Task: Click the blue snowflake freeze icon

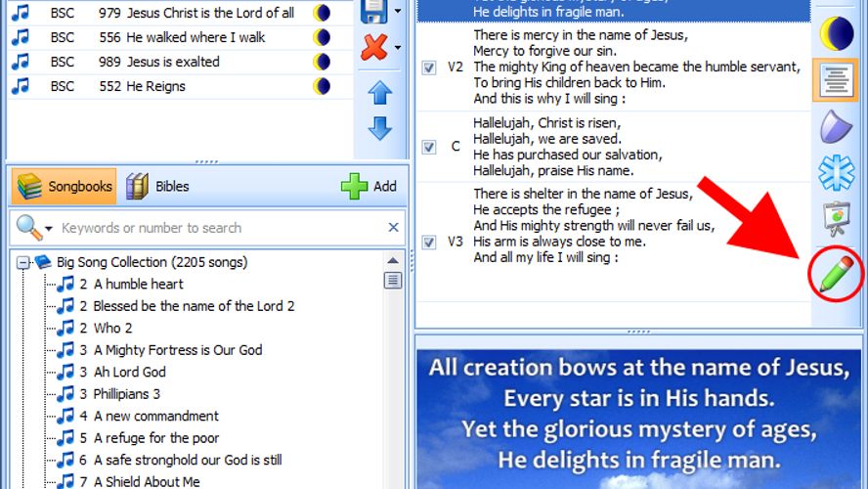Action: pos(837,172)
